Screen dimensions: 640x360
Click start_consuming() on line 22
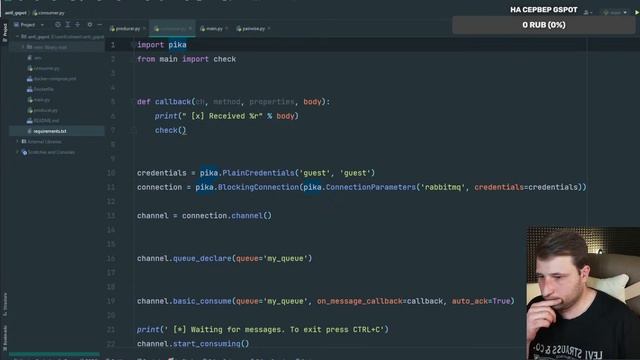coord(211,344)
